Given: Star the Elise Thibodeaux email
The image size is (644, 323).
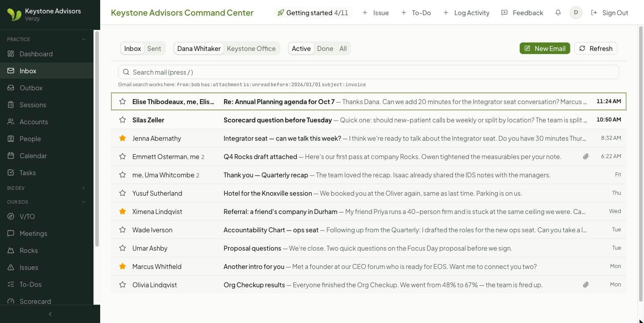Looking at the screenshot, I should pyautogui.click(x=123, y=101).
